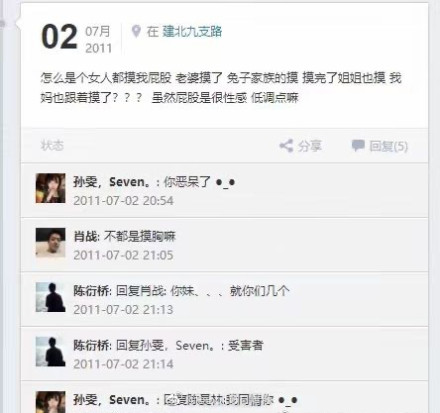This screenshot has width=440, height=413.
Task: Click 陈衍桥 name in 受害者 comment
Action: pyautogui.click(x=92, y=345)
